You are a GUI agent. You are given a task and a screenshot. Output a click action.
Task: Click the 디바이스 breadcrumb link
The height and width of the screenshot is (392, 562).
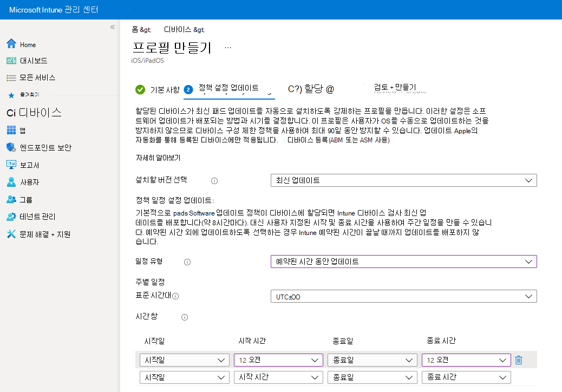[184, 30]
